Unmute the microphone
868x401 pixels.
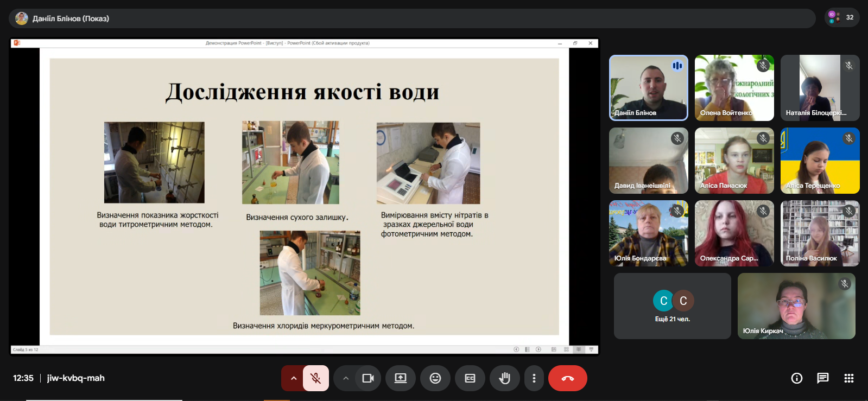[x=315, y=378]
